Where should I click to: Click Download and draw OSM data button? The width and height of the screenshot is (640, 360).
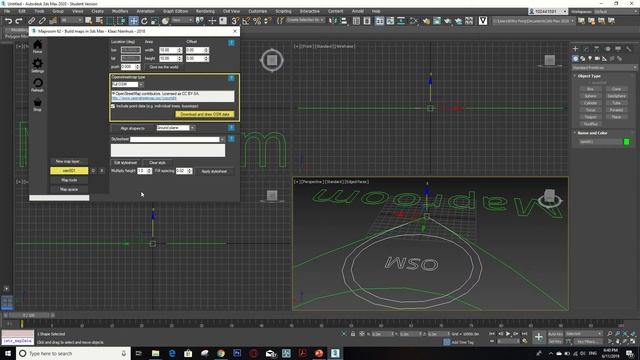click(x=205, y=114)
